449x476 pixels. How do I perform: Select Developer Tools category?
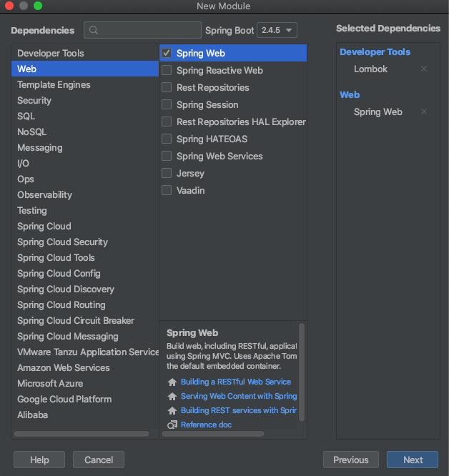pyautogui.click(x=85, y=53)
